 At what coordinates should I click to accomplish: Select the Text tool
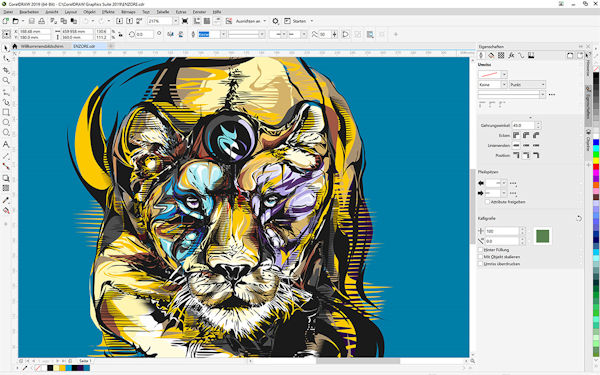(6, 144)
